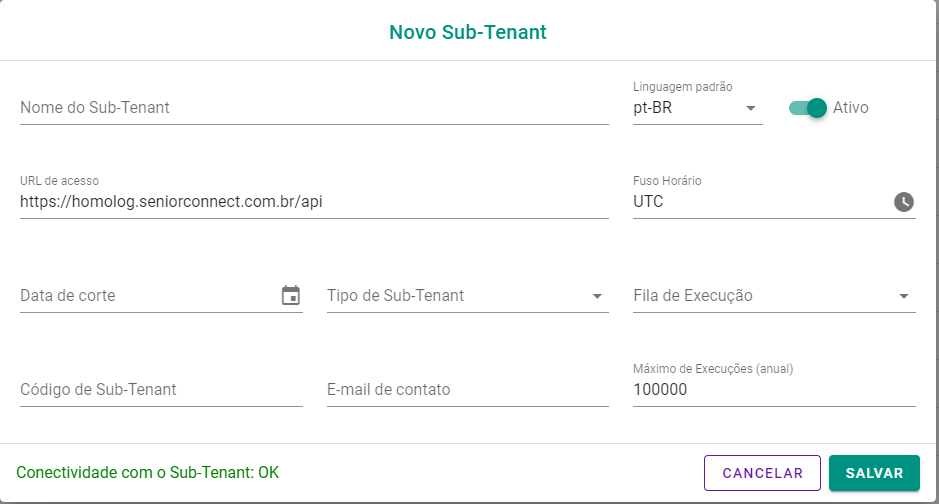
Task: Click the Novo Sub-Tenant dialog title
Action: coord(468,32)
